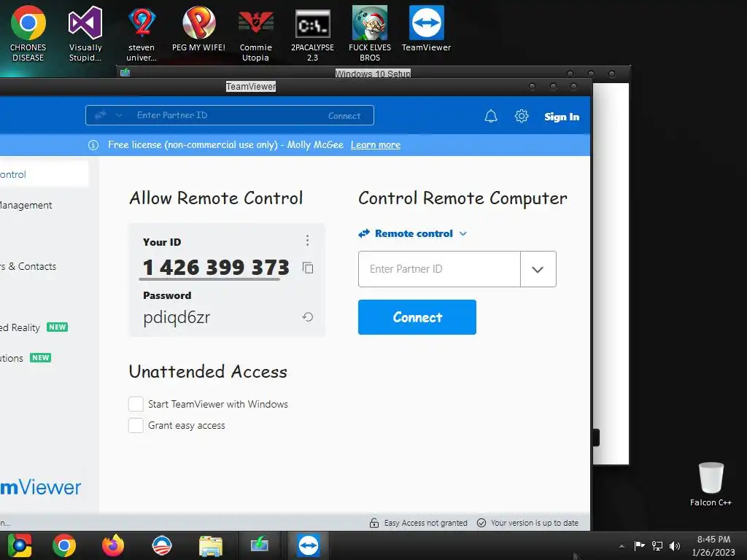Open Visually Stupid desktop shortcut
The width and height of the screenshot is (747, 560).
click(85, 34)
